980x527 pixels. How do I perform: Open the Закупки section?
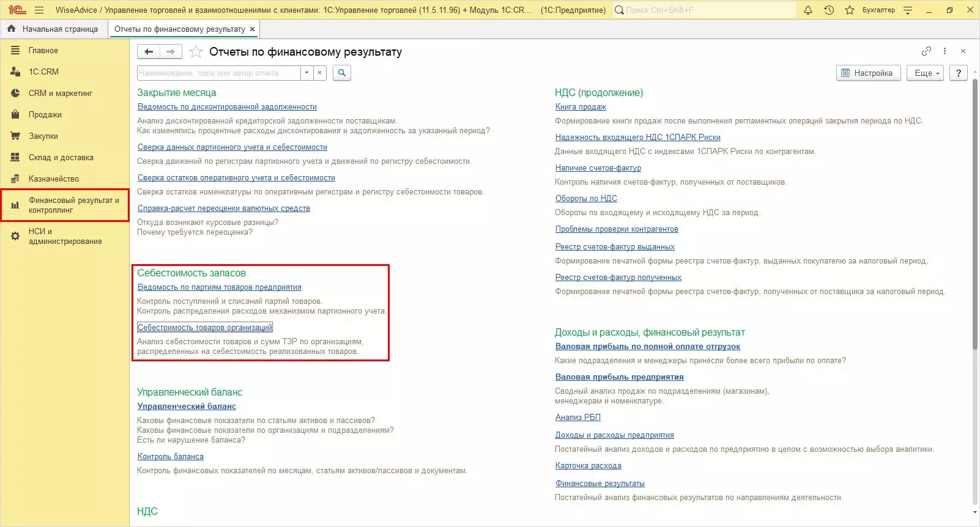click(x=65, y=136)
